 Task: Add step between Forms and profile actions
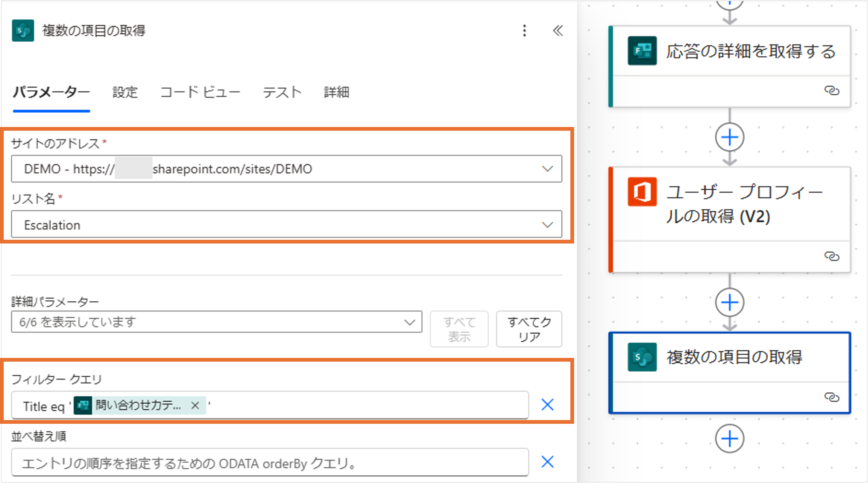tap(730, 137)
